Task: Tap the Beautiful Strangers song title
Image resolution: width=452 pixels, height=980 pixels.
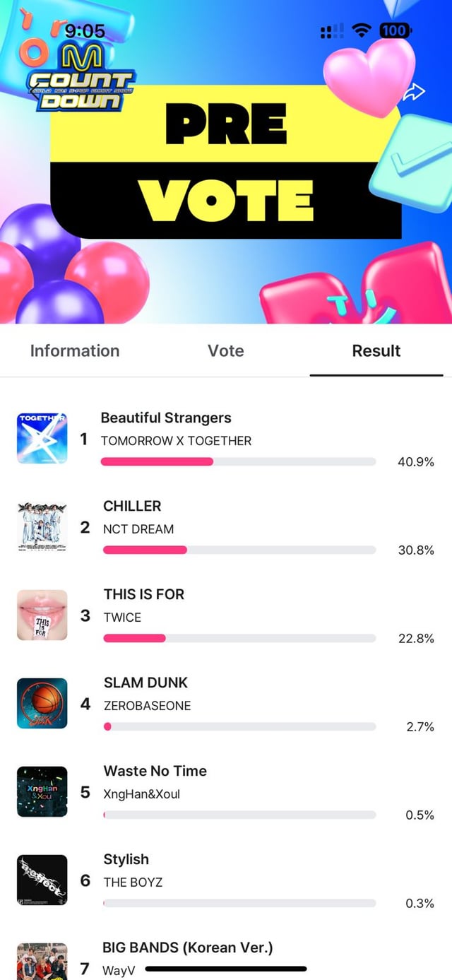Action: [x=166, y=418]
